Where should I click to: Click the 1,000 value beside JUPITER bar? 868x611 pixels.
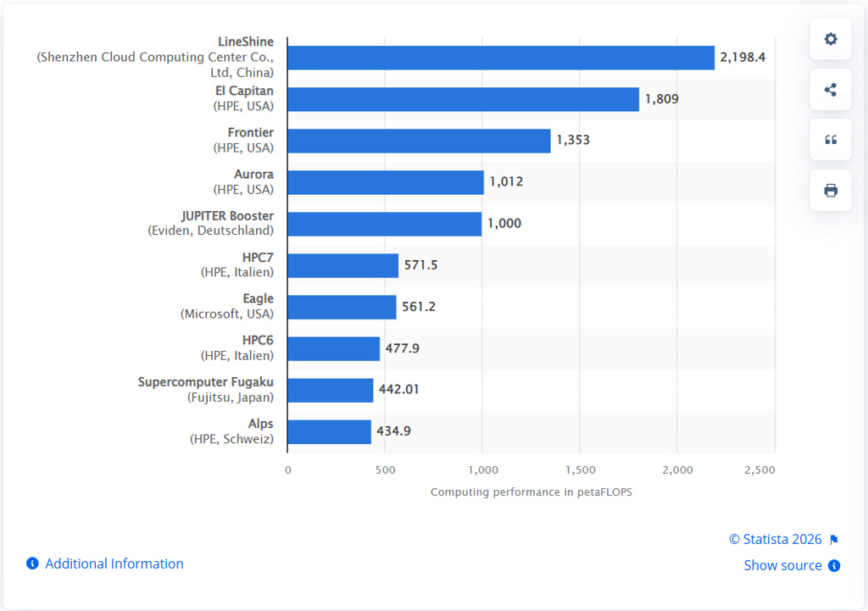[504, 224]
